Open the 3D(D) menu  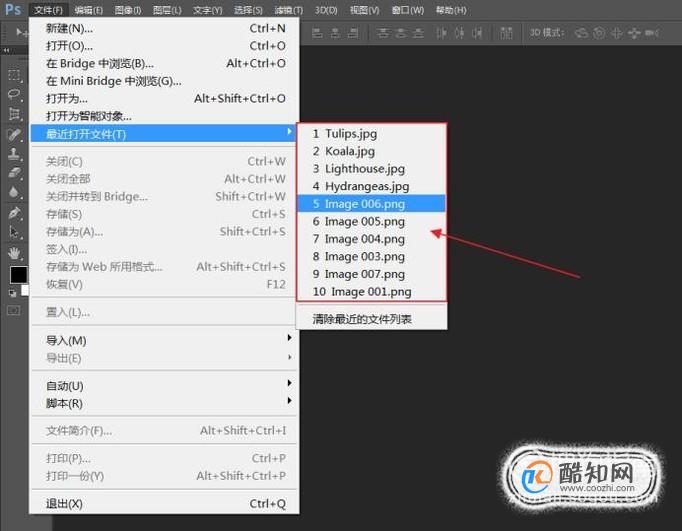click(x=326, y=10)
